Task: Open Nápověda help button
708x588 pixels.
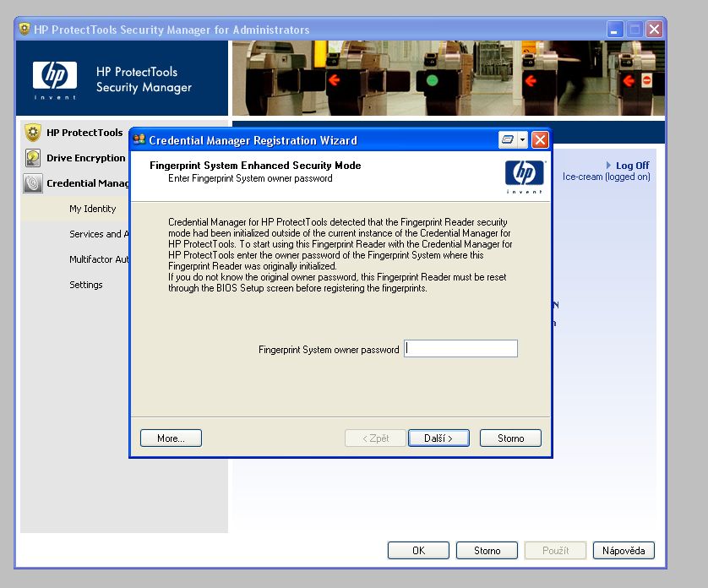Action: [624, 551]
